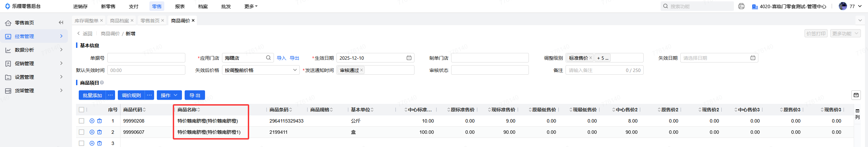Check the checkbox for row 2
The image size is (868, 147).
pyautogui.click(x=81, y=132)
